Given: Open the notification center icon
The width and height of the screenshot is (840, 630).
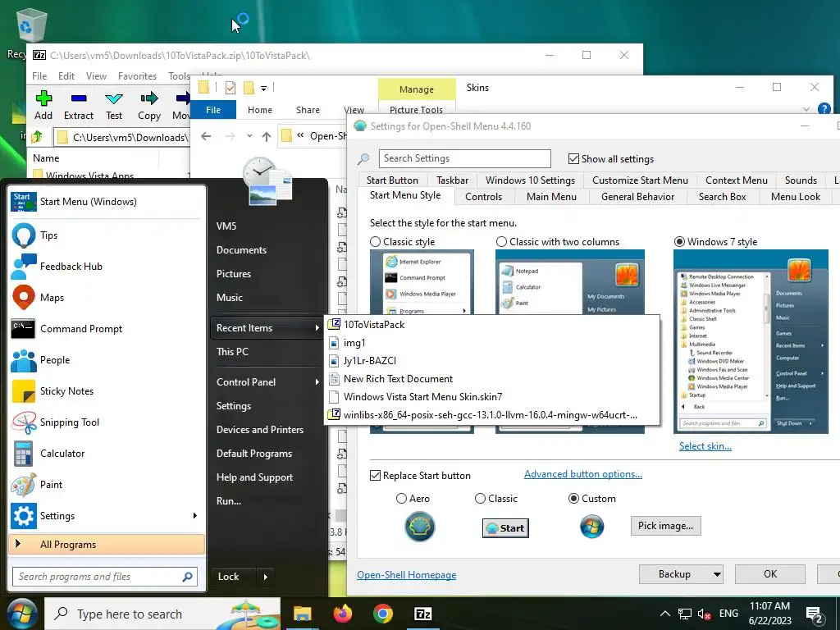Looking at the screenshot, I should click(x=815, y=615).
